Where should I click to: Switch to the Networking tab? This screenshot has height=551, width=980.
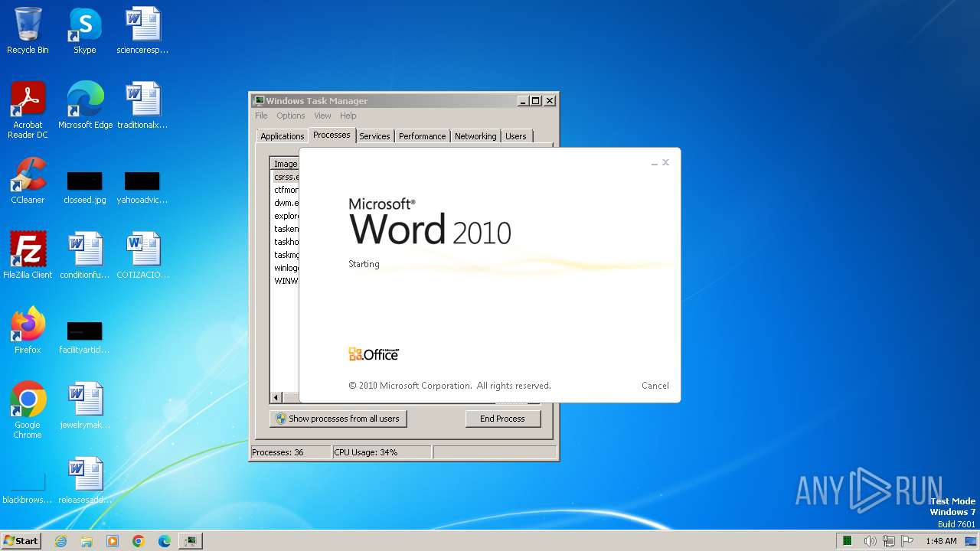click(x=475, y=136)
